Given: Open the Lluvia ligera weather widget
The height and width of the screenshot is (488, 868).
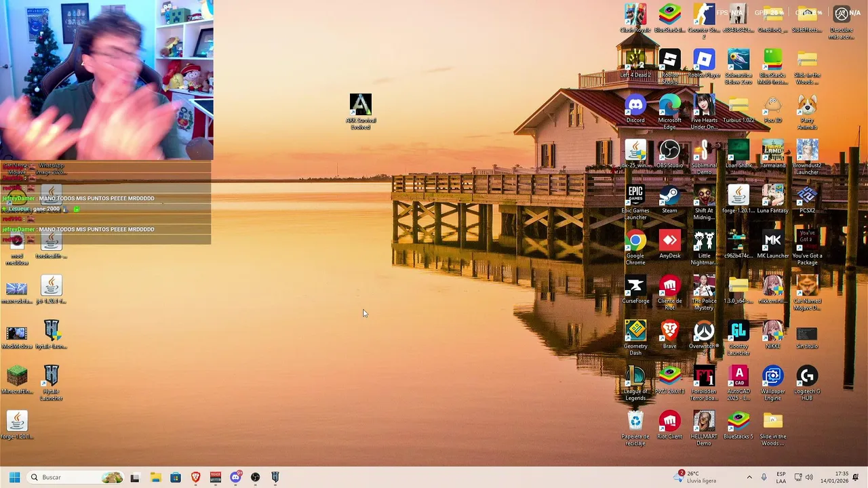Looking at the screenshot, I should pos(696,477).
